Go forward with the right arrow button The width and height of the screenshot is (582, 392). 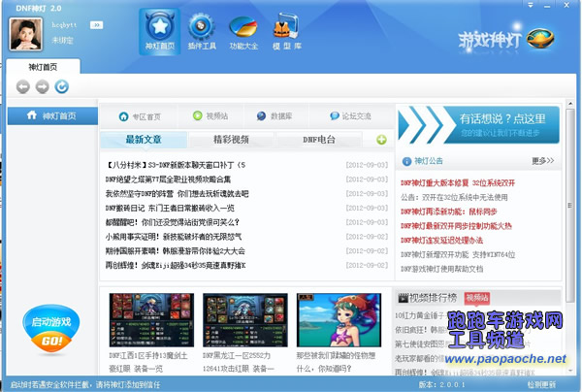tap(43, 87)
